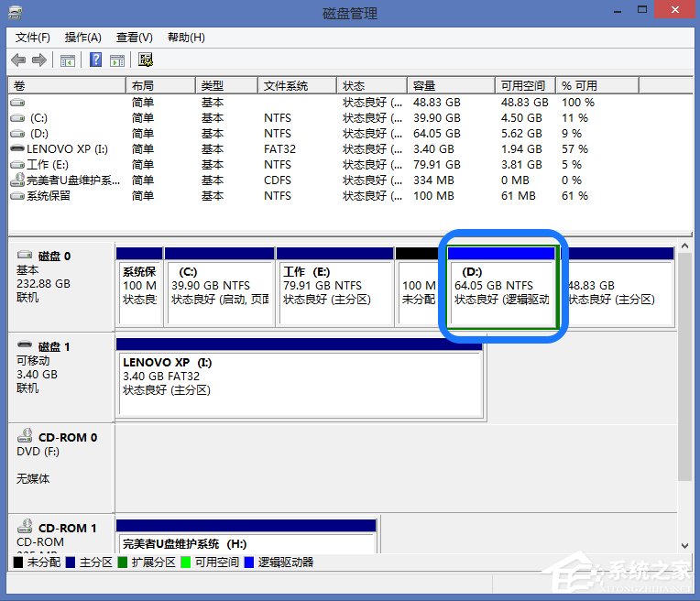Click the DVD (F:) label under CD-ROM 0
The width and height of the screenshot is (700, 601).
coord(38,452)
